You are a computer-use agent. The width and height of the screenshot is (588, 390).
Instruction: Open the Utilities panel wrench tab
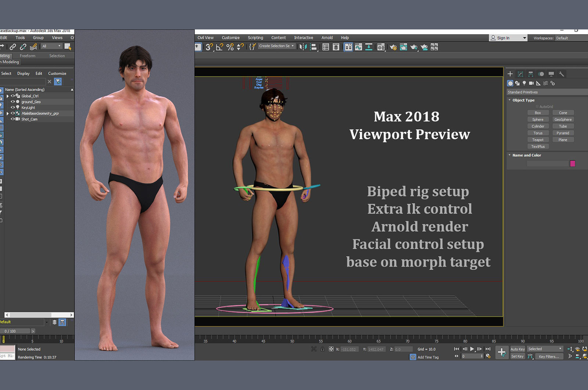562,74
